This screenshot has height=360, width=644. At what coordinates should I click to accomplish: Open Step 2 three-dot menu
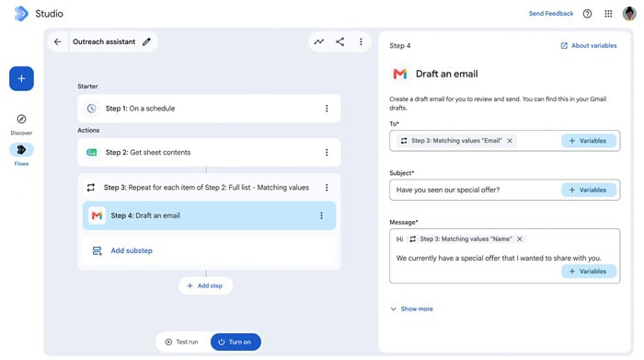[x=327, y=153]
